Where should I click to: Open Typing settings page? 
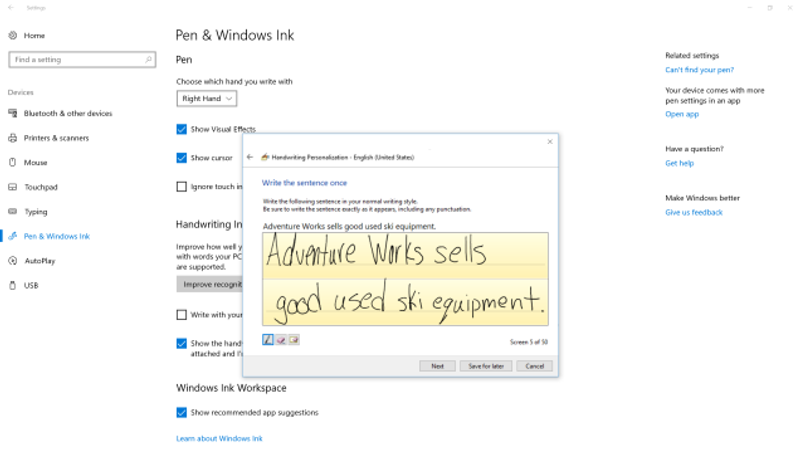[x=36, y=211]
